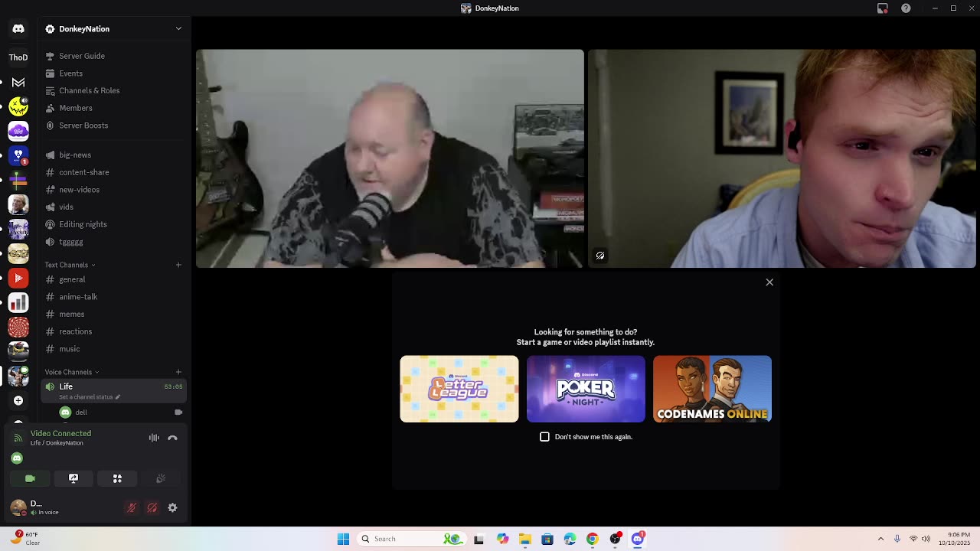The image size is (980, 551).
Task: Open OBS Studio from taskbar
Action: coord(615,539)
